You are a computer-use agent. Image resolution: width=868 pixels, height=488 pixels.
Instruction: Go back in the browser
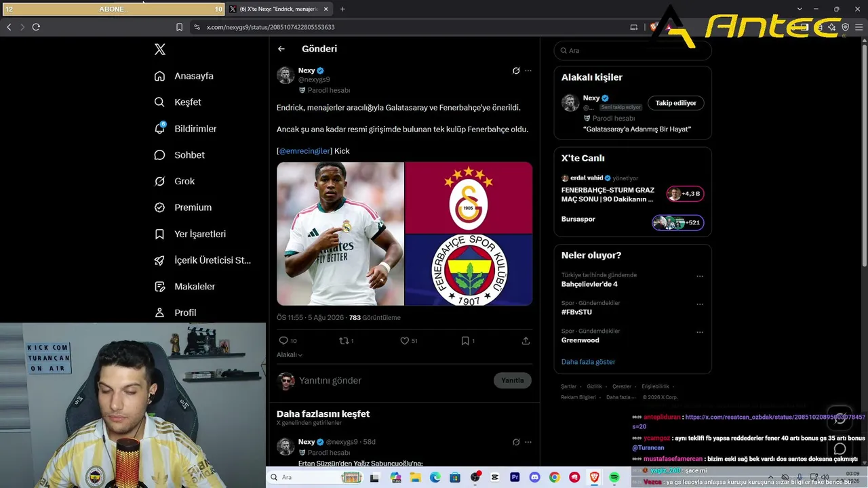9,27
